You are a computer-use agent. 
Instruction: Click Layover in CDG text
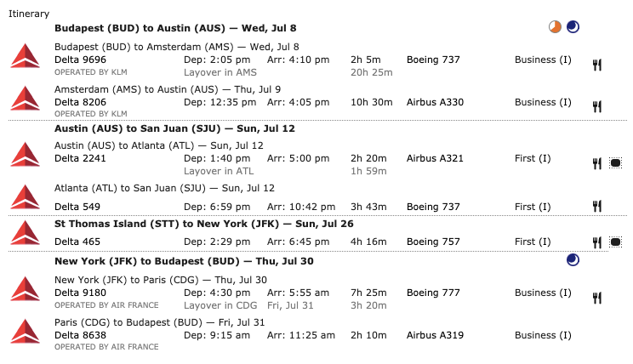pyautogui.click(x=220, y=305)
